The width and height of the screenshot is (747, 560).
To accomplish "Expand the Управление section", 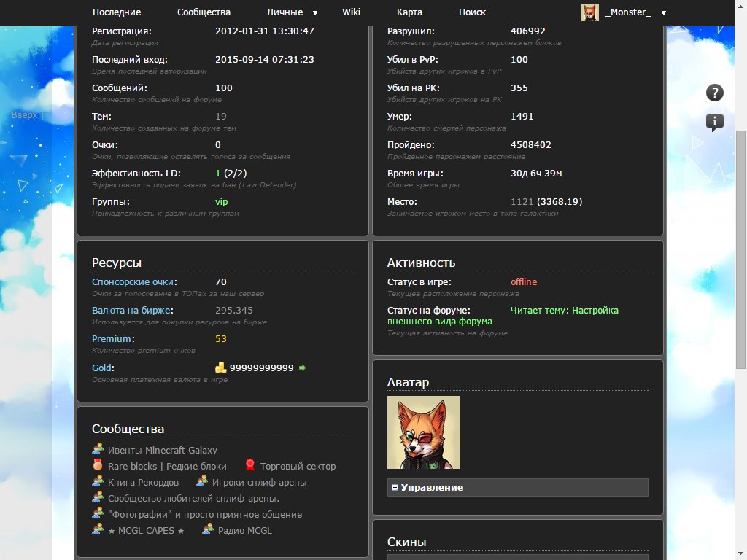I will 432,487.
